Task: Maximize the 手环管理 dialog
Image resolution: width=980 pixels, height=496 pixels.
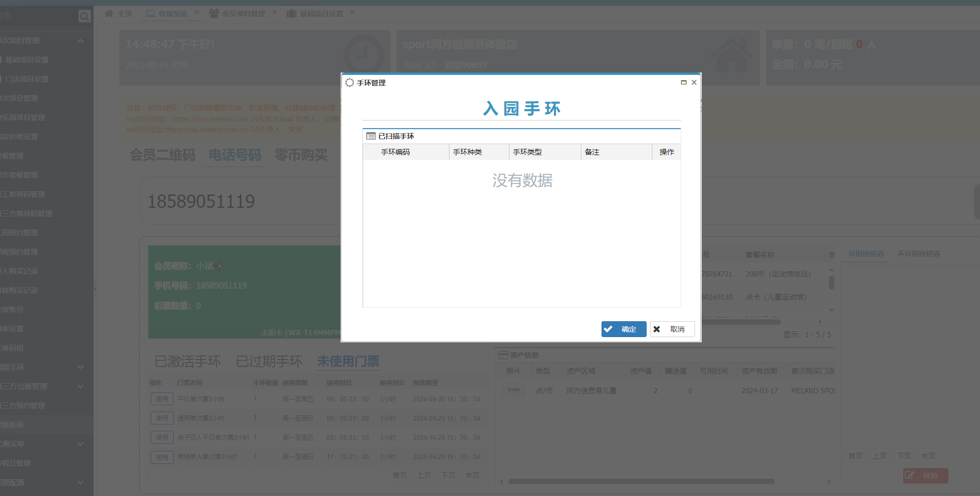Action: tap(684, 83)
